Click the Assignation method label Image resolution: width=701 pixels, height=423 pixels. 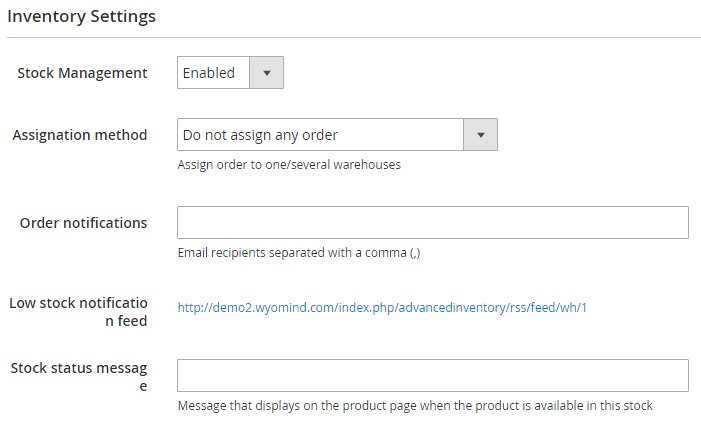coord(80,135)
